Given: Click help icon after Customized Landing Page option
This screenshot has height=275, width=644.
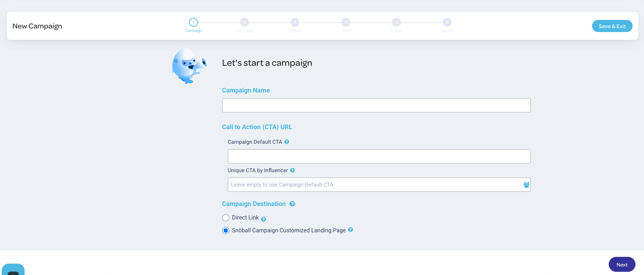Looking at the screenshot, I should pos(350,230).
